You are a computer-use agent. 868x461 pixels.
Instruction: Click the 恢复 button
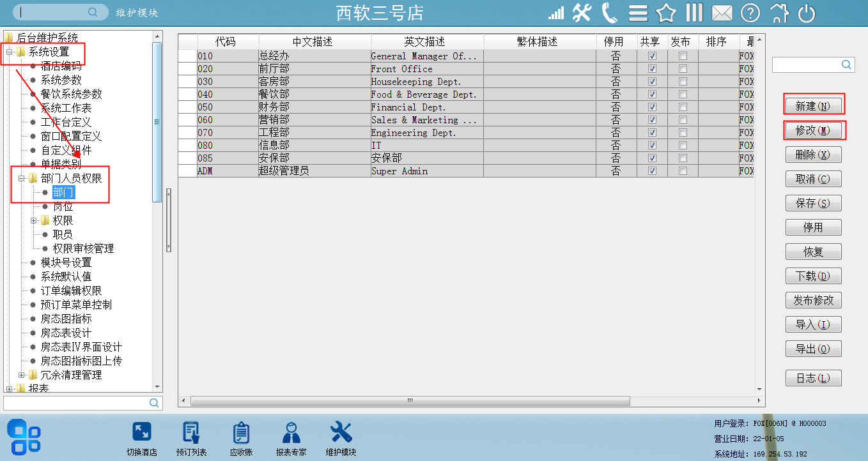(x=813, y=252)
